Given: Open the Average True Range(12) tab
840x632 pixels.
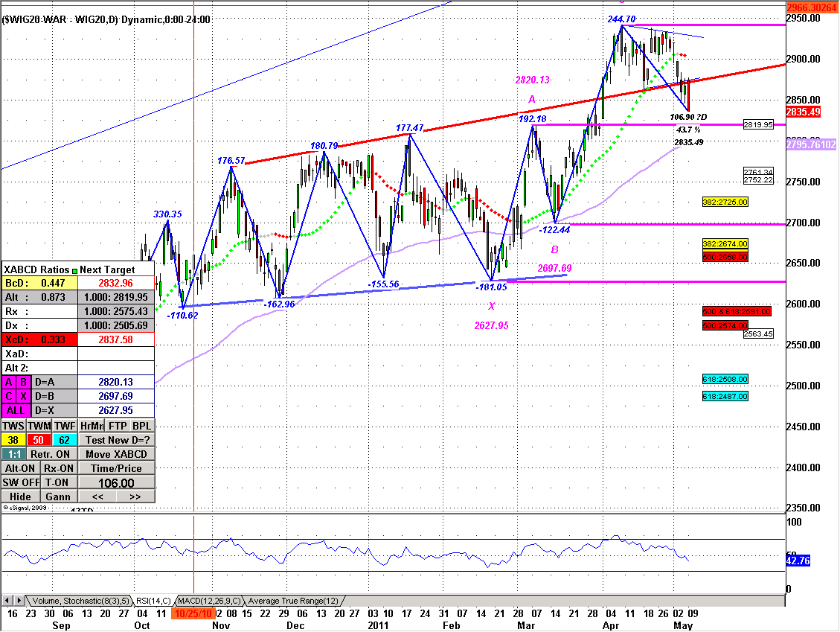Looking at the screenshot, I should (293, 600).
